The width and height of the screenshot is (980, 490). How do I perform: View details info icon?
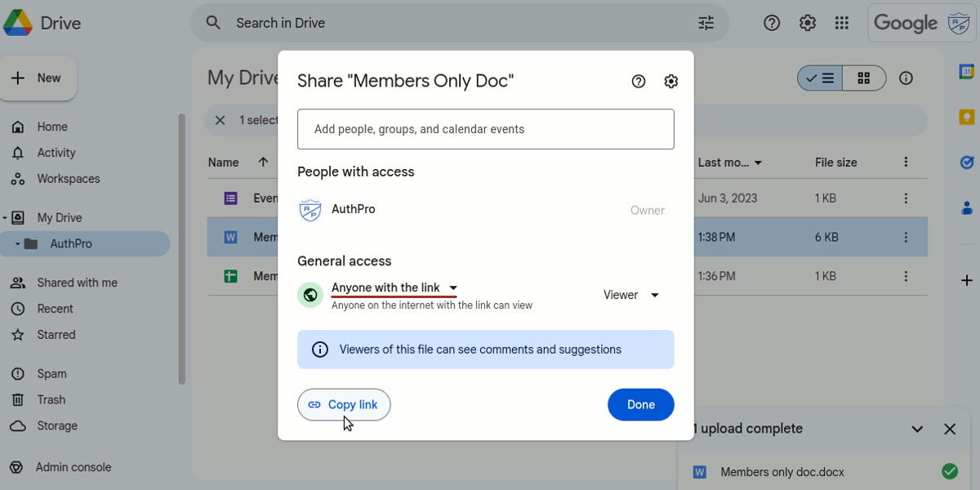click(x=906, y=78)
